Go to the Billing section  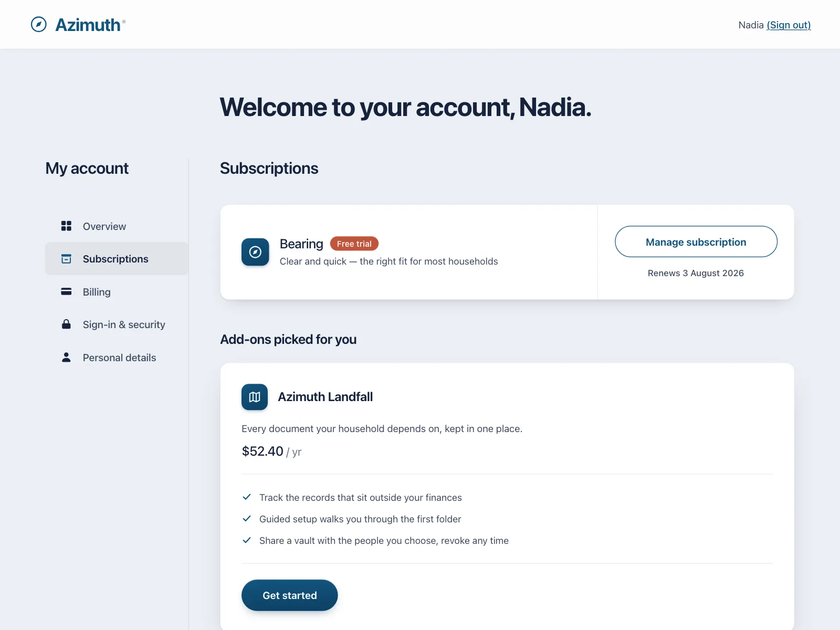117,292
